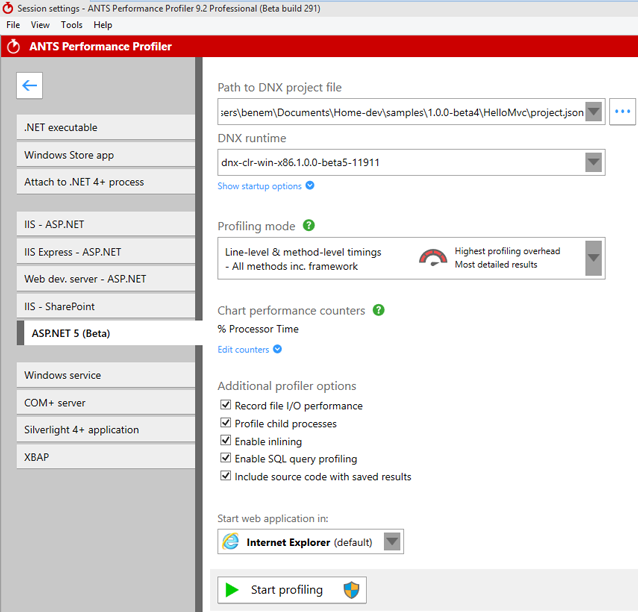This screenshot has width=638, height=612.
Task: Open the browser selection dropdown
Action: tap(392, 542)
